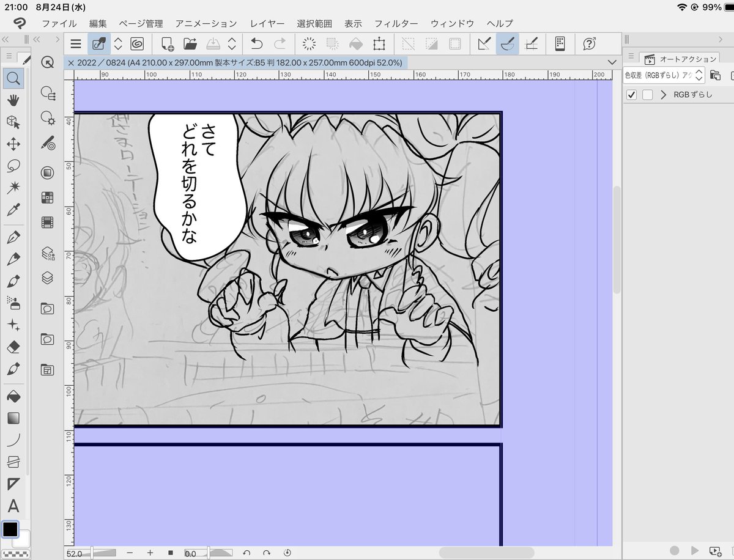Open the ファイル menu
The height and width of the screenshot is (560, 734).
pos(59,24)
